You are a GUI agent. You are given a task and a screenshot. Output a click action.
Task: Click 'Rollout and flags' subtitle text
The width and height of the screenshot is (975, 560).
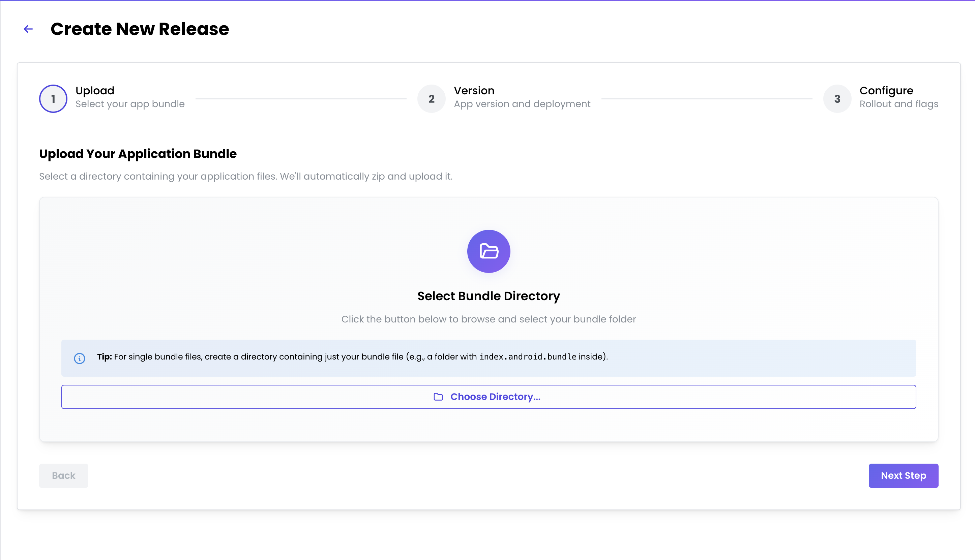coord(898,104)
